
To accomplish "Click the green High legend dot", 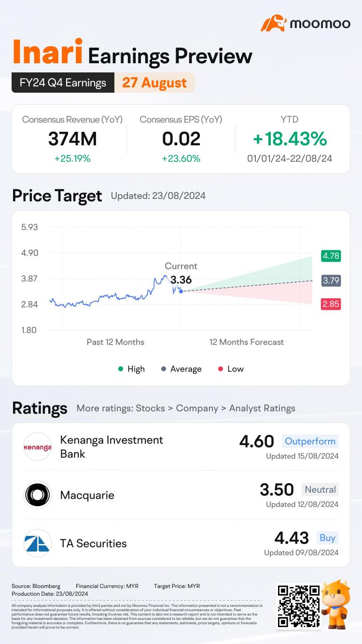I will click(121, 369).
